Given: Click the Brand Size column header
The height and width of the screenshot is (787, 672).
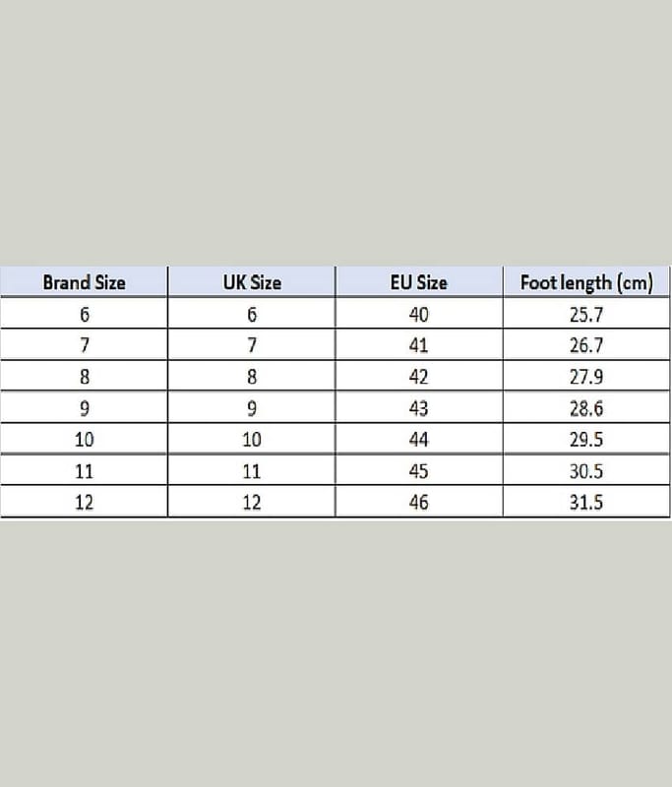Looking at the screenshot, I should pos(85,282).
